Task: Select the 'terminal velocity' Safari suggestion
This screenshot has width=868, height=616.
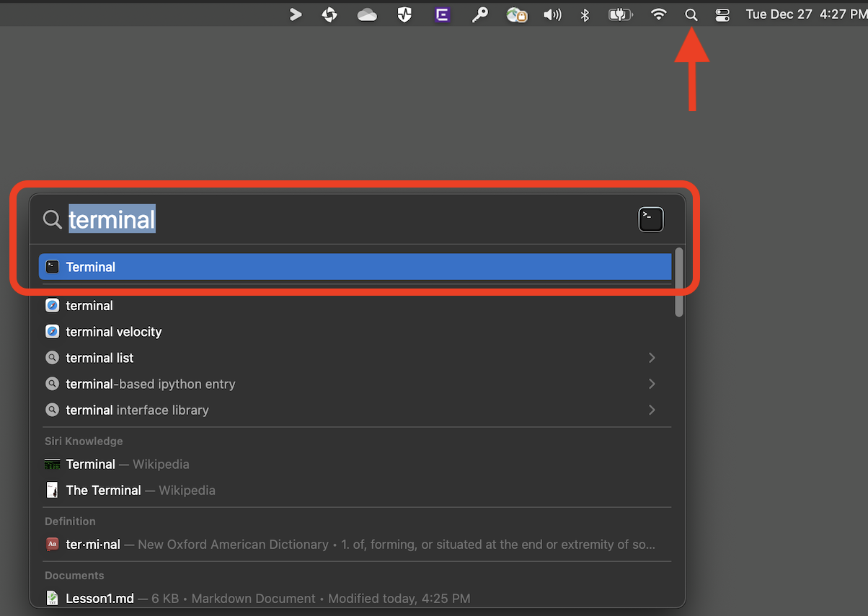Action: 114,332
